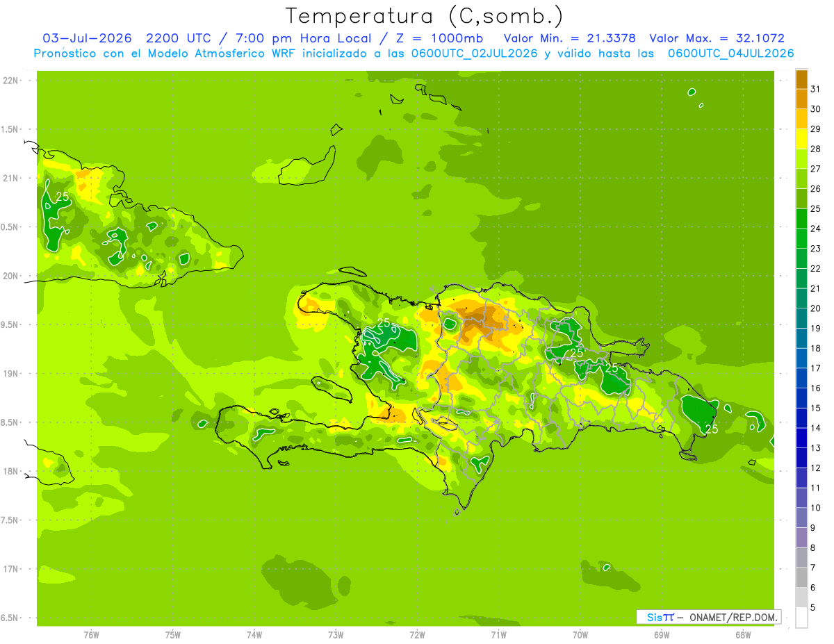Pick the legend color band between 28 and 29

[801, 139]
